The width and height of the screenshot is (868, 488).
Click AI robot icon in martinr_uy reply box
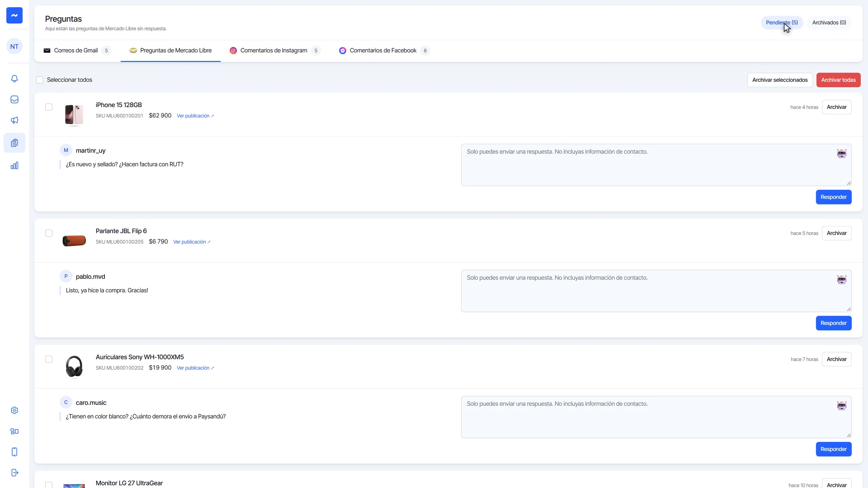[841, 154]
